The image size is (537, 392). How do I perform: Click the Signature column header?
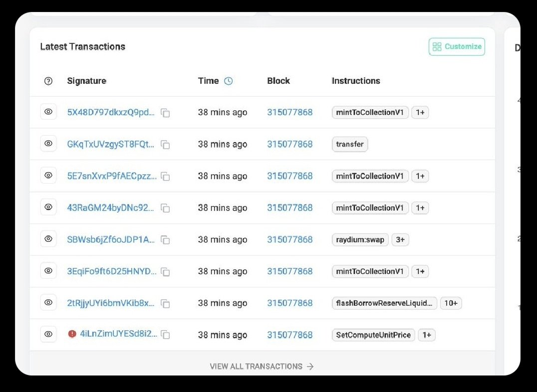(87, 81)
